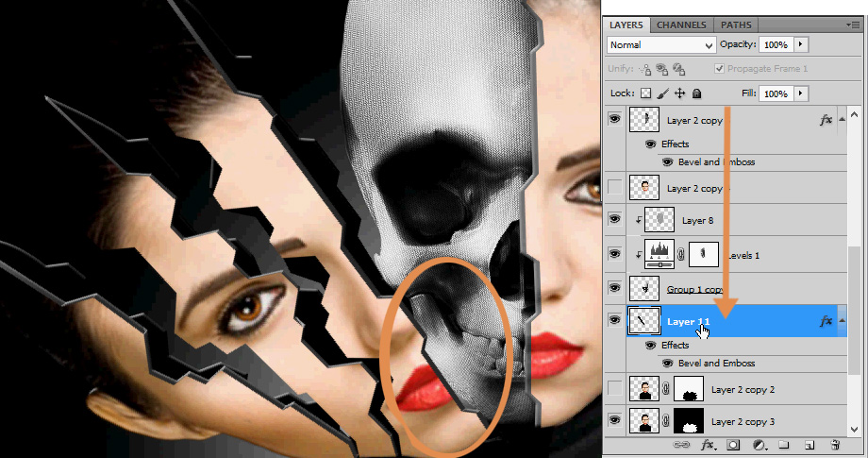Image resolution: width=868 pixels, height=458 pixels.
Task: Select the Layers tab
Action: (x=626, y=25)
